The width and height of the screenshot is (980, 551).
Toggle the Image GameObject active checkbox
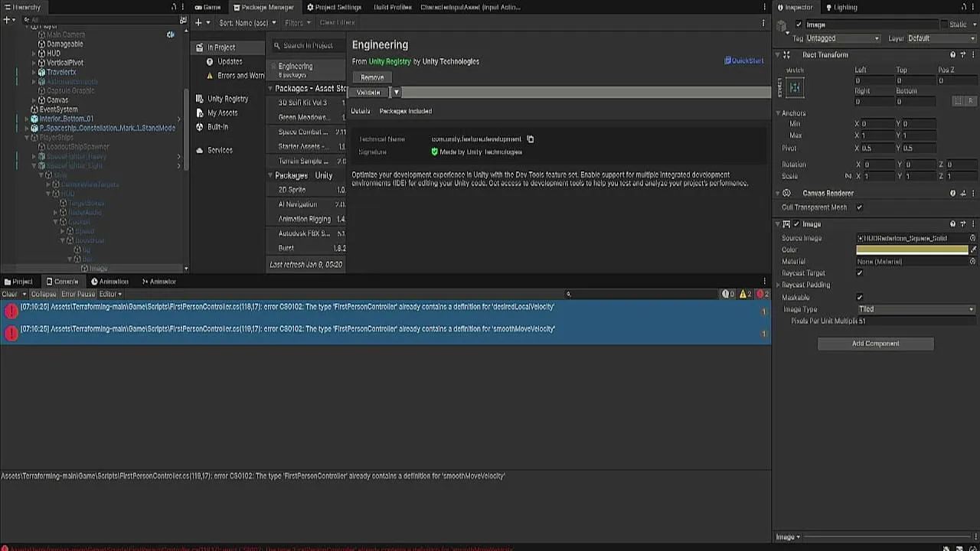tap(799, 24)
